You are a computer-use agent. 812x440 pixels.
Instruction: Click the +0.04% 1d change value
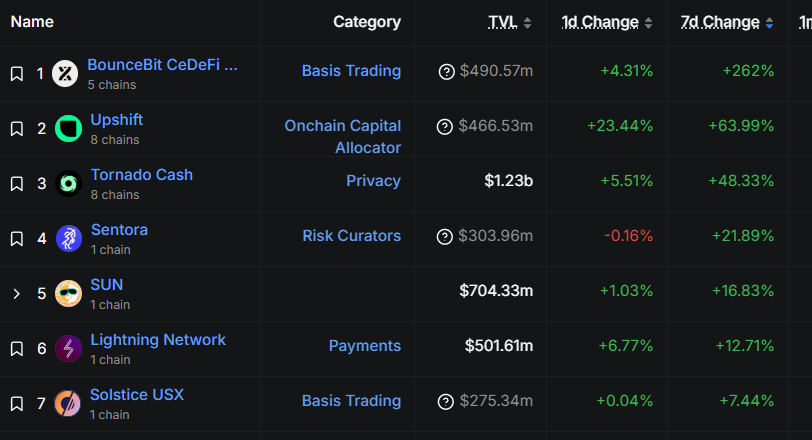pos(625,401)
